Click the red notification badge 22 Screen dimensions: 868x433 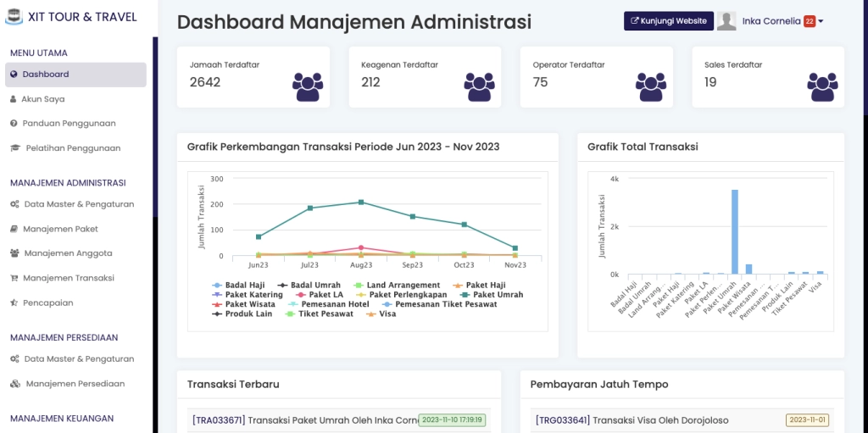click(x=810, y=21)
